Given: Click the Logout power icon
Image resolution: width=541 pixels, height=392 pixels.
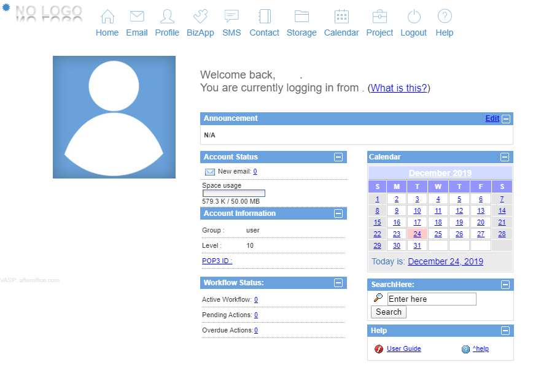Looking at the screenshot, I should coord(413,17).
